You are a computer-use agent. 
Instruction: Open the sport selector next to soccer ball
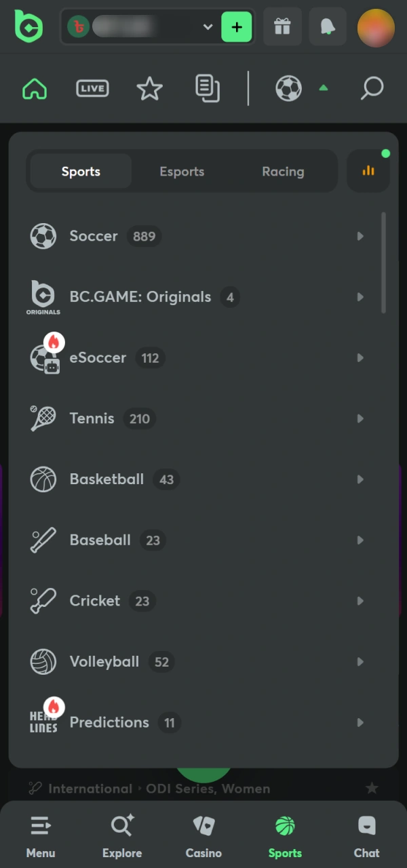click(x=300, y=88)
